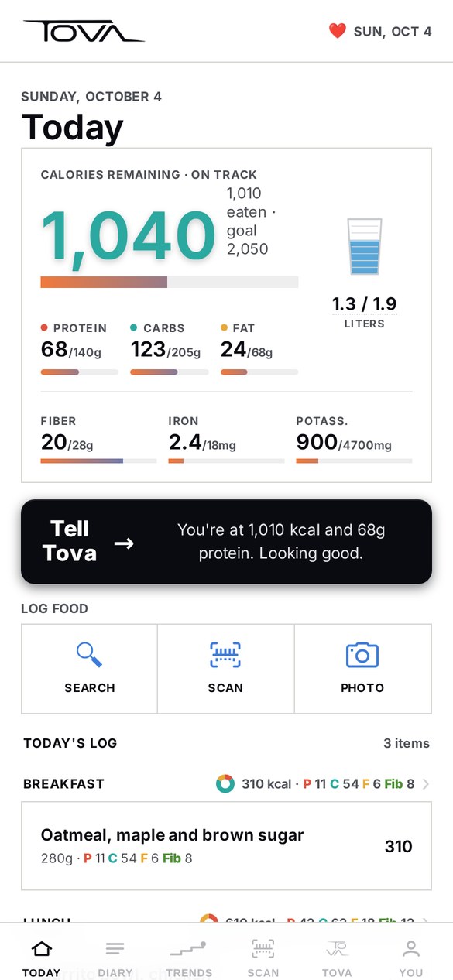Open the Tova logo tab icon in bottom bar
Screen dimensions: 453x980
pos(337,948)
